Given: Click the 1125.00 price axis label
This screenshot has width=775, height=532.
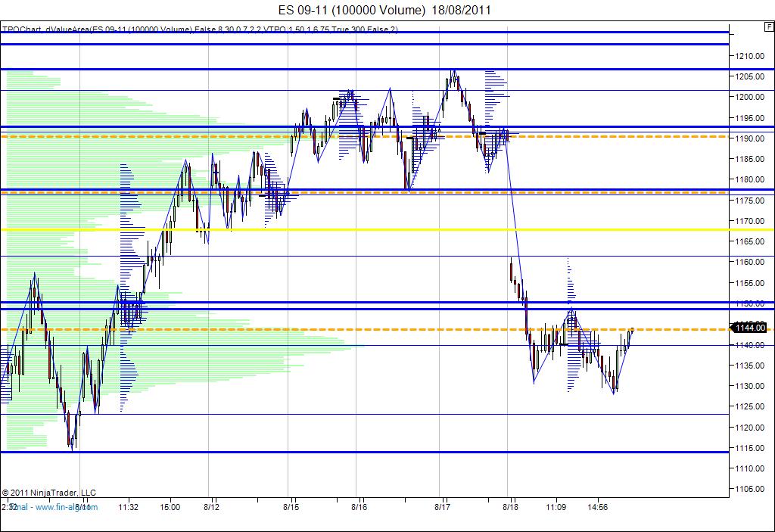Looking at the screenshot, I should click(x=749, y=406).
